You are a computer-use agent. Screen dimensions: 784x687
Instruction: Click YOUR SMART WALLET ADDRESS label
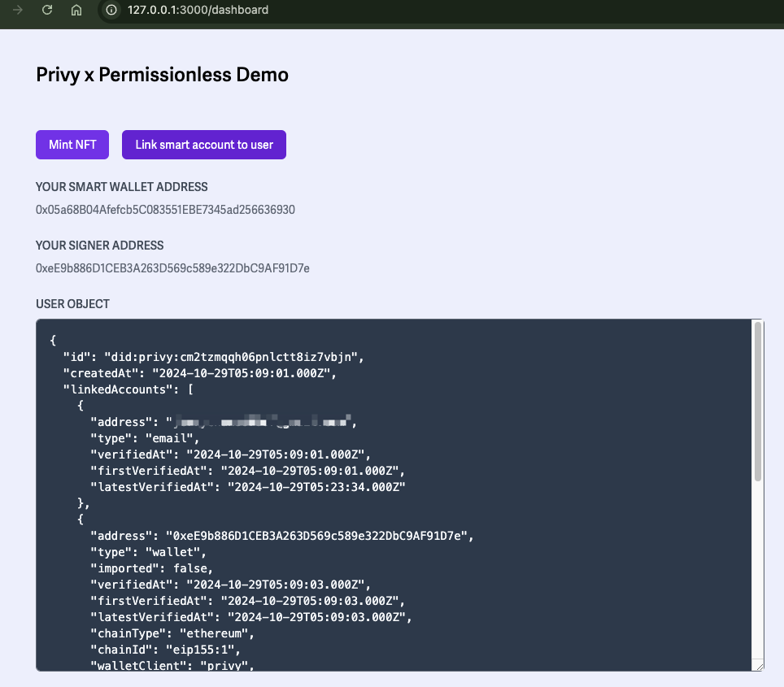[x=121, y=187]
